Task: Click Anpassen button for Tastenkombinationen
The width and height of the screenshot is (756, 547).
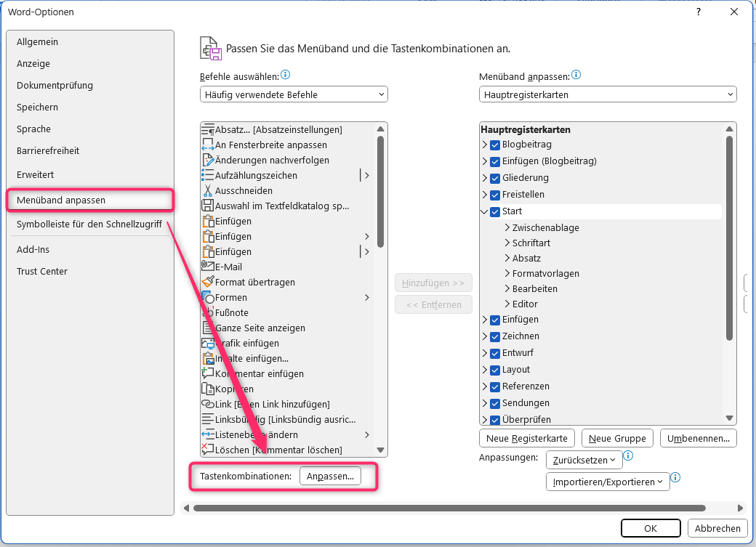Action: (x=330, y=476)
